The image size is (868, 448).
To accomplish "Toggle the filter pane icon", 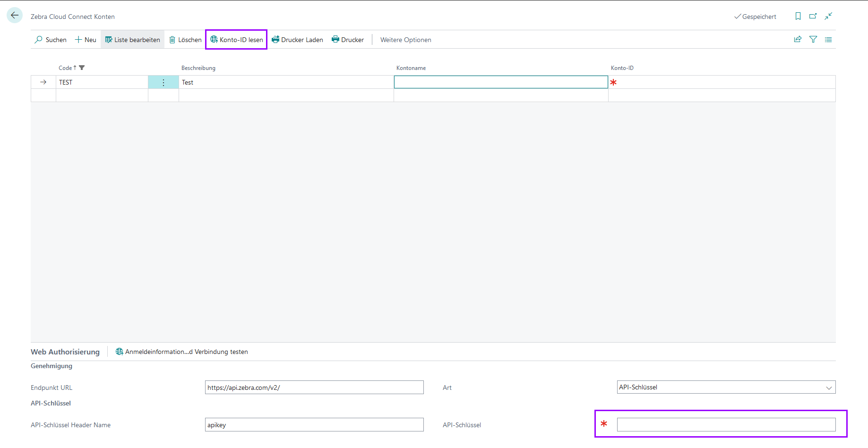I will click(813, 40).
